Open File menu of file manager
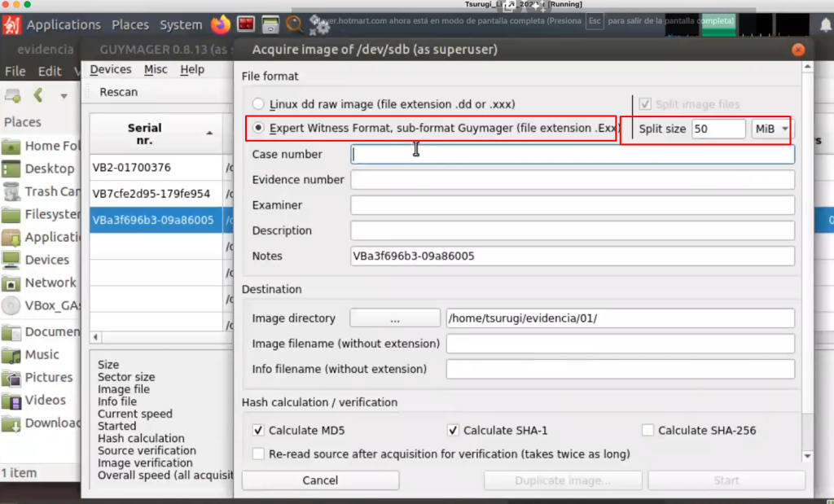Screen dimensions: 834x504 pos(15,71)
